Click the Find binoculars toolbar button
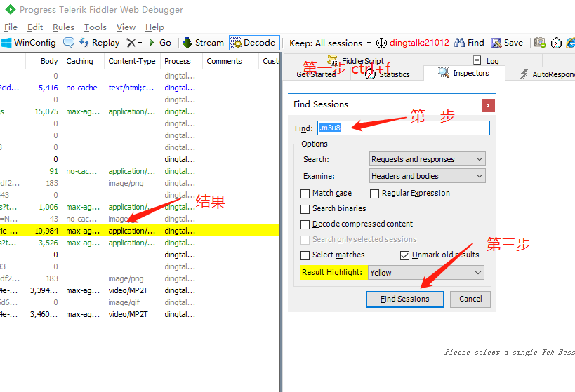The width and height of the screenshot is (575, 392). (470, 43)
